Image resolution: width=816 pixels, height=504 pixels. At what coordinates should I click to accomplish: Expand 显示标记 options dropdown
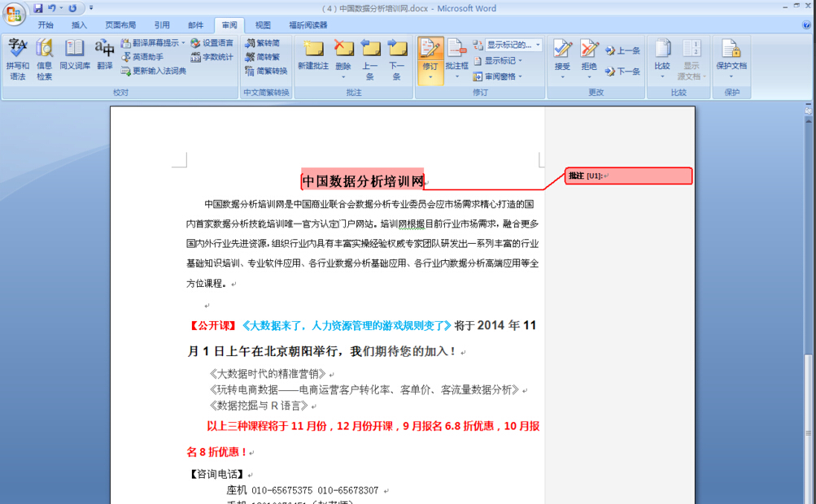(498, 61)
